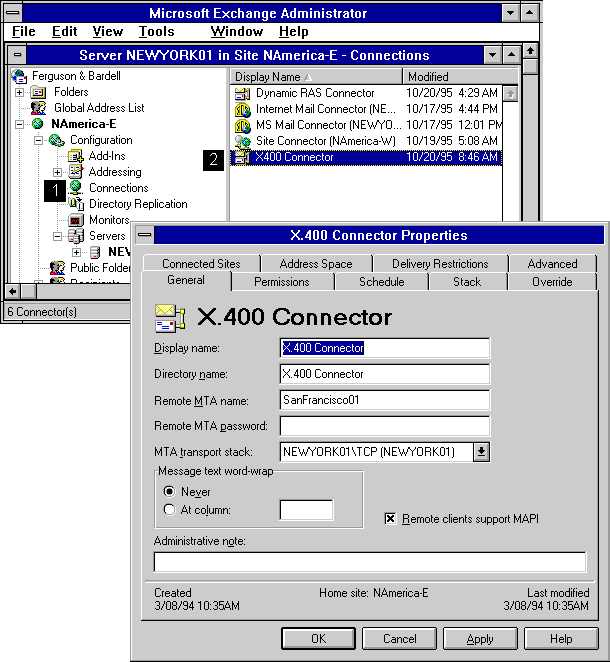Image resolution: width=610 pixels, height=662 pixels.
Task: Open the Help menu
Action: pos(294,31)
